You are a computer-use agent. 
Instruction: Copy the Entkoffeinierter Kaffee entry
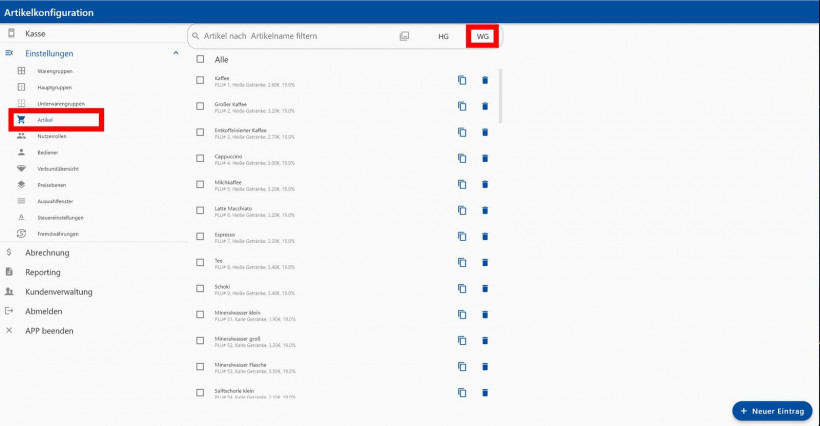pyautogui.click(x=462, y=132)
